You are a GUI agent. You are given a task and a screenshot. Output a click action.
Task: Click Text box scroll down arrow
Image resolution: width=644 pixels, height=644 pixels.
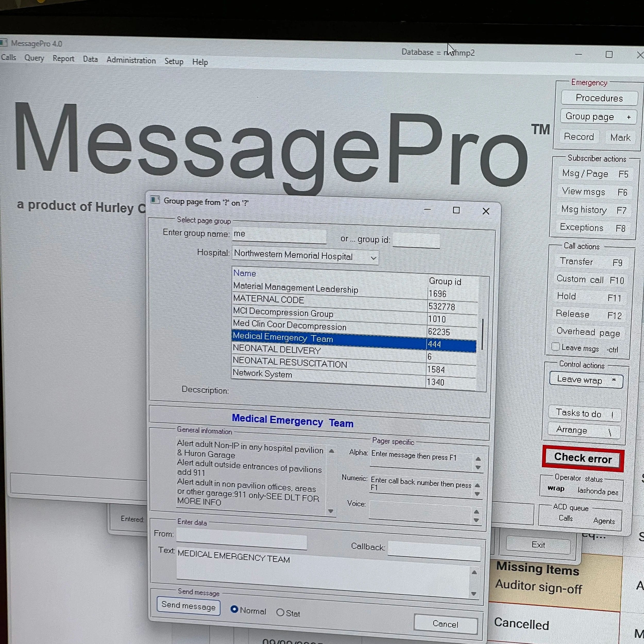click(474, 594)
